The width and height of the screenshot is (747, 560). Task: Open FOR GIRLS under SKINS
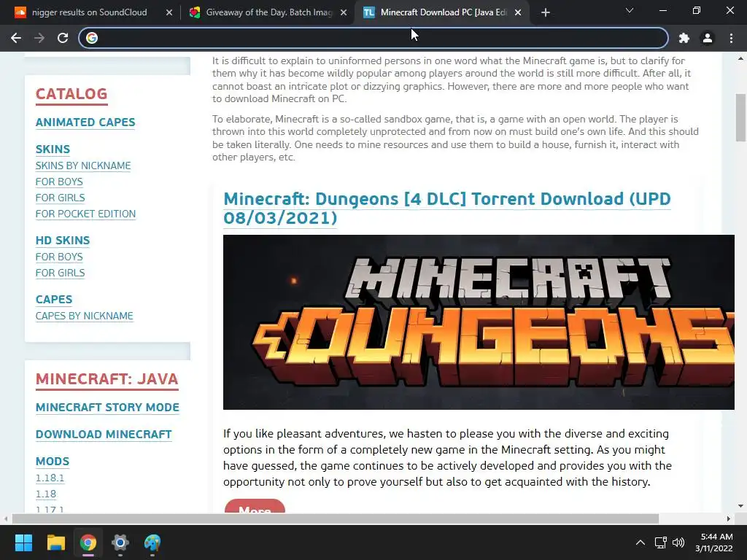pos(60,198)
